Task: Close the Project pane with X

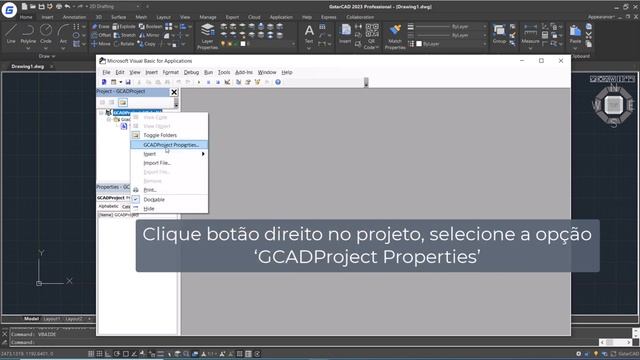Action: [x=174, y=92]
